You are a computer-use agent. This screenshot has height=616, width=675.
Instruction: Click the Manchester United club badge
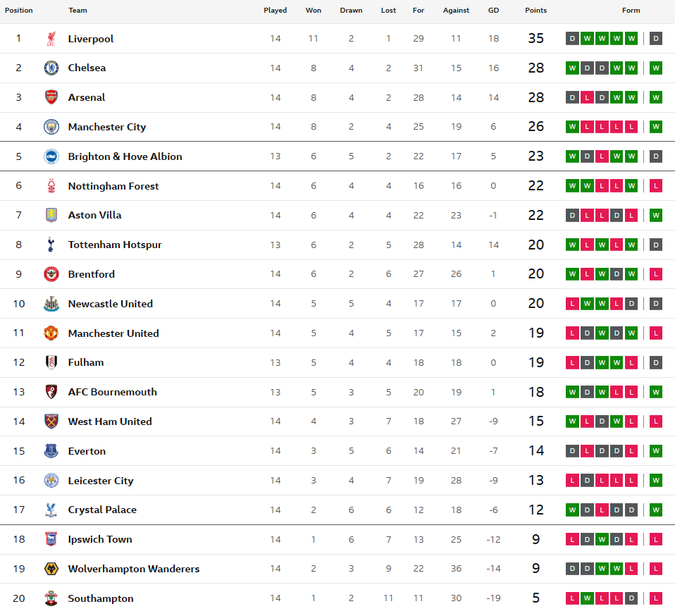point(51,333)
